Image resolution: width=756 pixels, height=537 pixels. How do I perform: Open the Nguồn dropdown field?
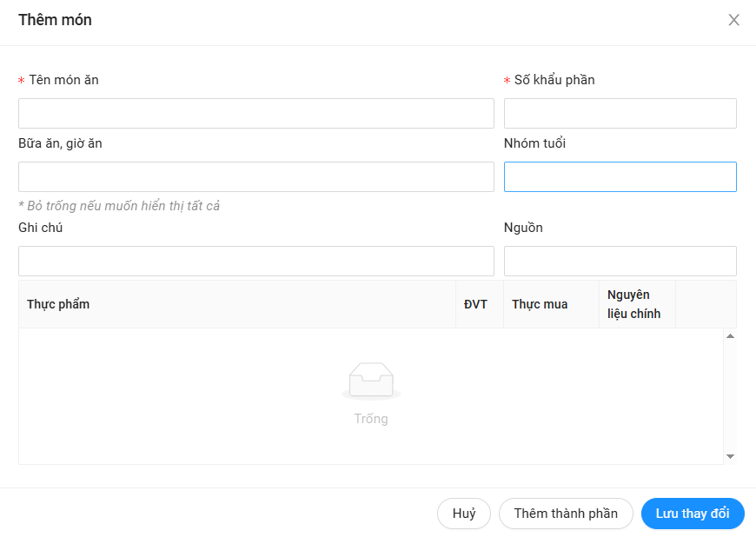click(x=620, y=262)
